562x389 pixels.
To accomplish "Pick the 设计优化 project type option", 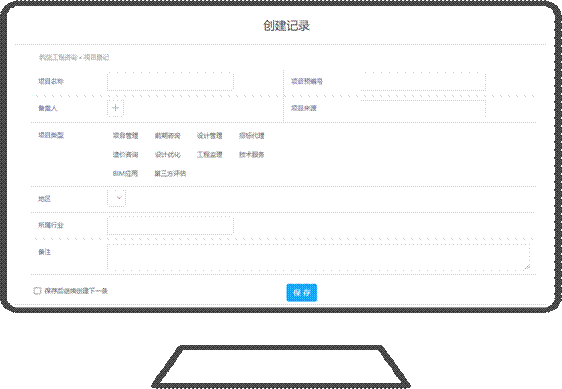I will [x=167, y=155].
